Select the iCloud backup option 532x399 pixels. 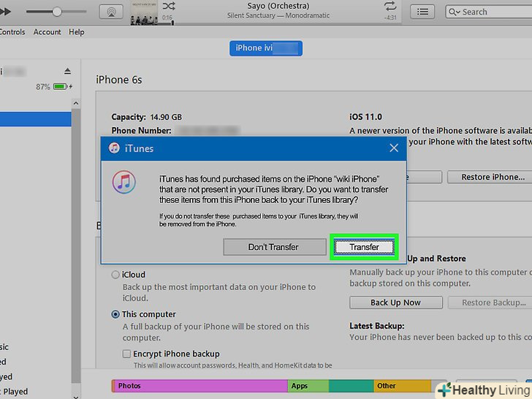(115, 275)
